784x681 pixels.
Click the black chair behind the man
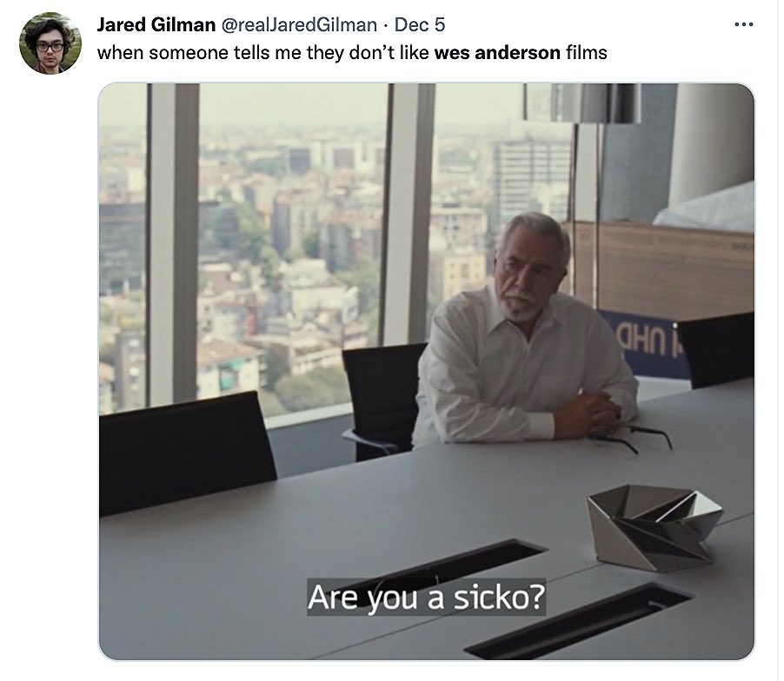pyautogui.click(x=382, y=400)
